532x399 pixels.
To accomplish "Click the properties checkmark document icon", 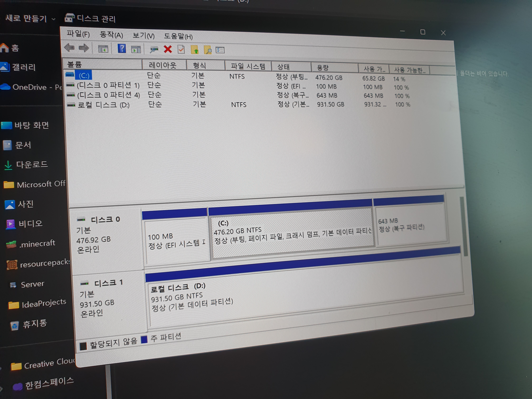I will click(181, 49).
